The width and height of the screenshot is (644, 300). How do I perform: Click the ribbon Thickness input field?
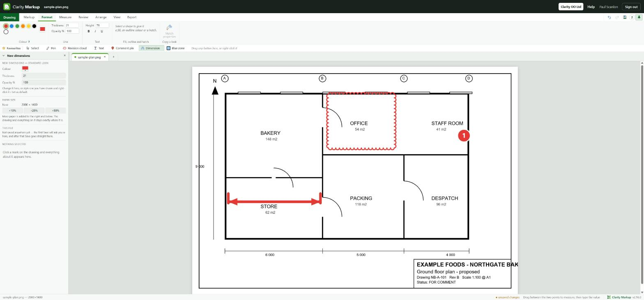coord(72,25)
